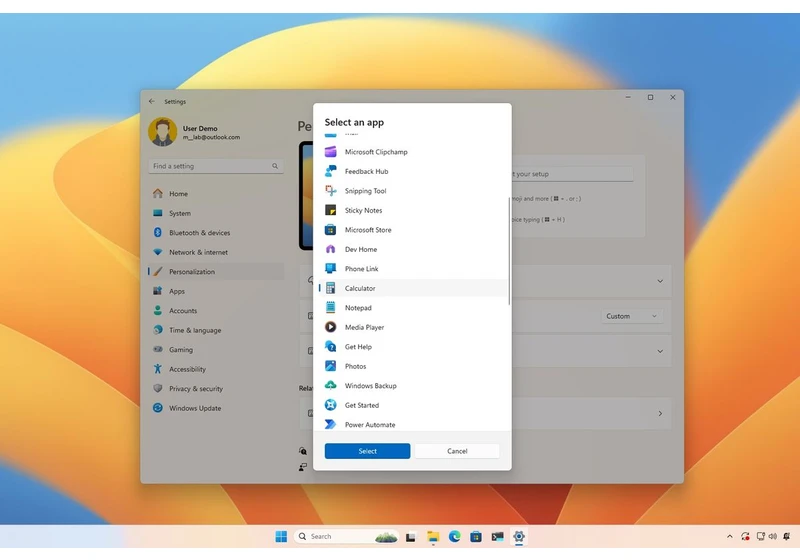Click the 'Power Automate' text label
The width and height of the screenshot is (800, 560).
370,425
